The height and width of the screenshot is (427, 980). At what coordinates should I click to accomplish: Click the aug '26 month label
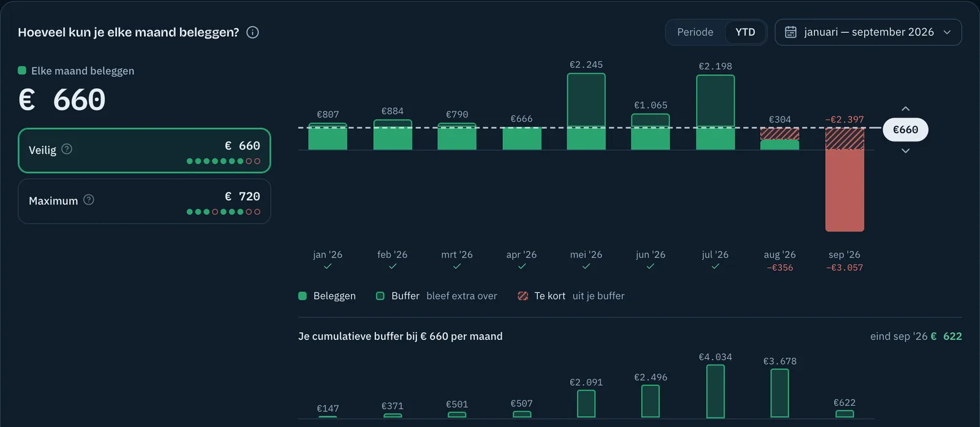780,255
